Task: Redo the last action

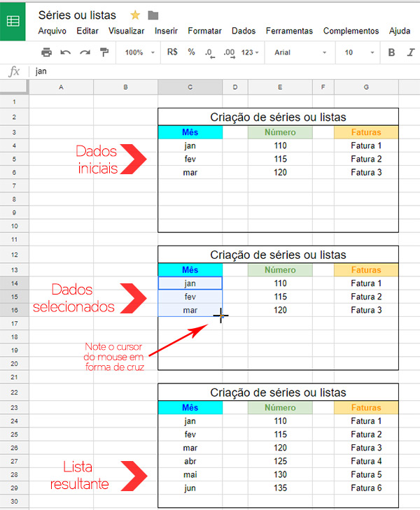Action: click(85, 52)
